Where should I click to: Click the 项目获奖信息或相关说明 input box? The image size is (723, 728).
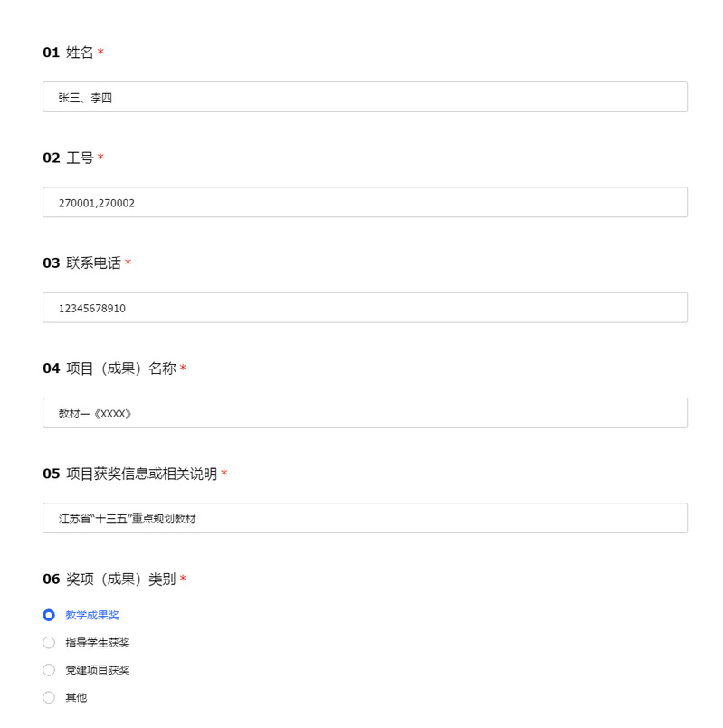point(365,518)
